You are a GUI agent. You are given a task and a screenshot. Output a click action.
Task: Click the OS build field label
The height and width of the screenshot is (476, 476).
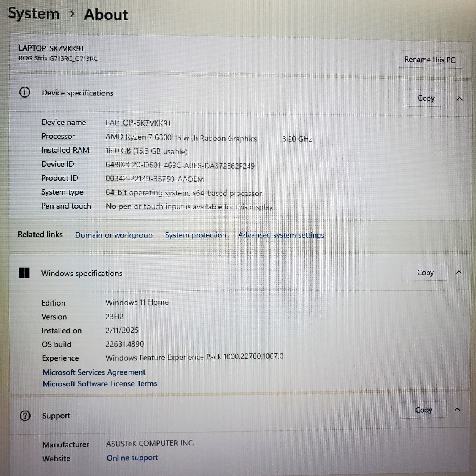tap(56, 344)
